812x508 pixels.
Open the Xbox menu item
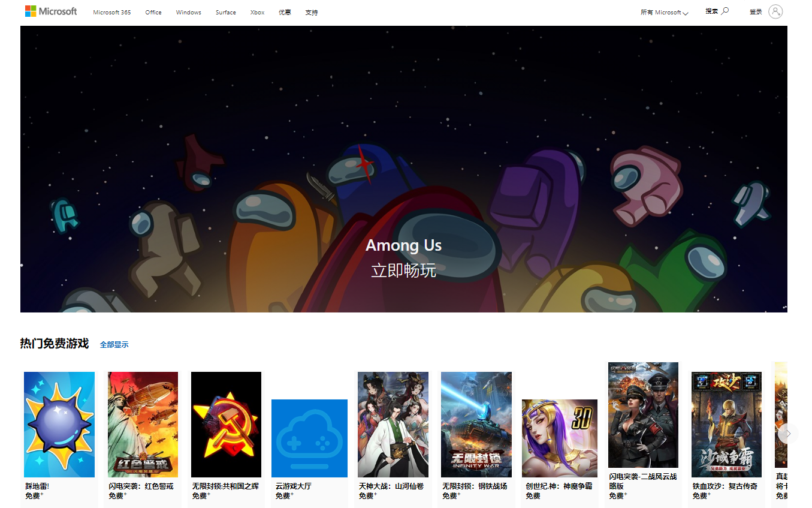tap(257, 12)
